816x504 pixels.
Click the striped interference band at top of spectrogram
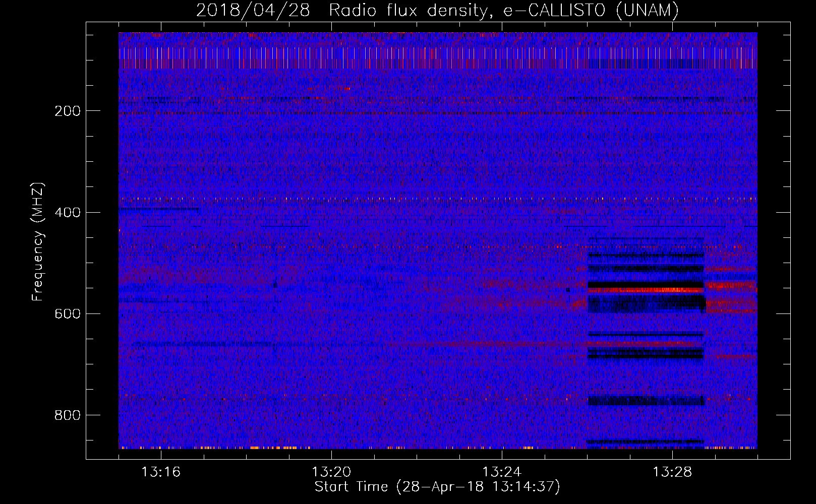pyautogui.click(x=438, y=57)
